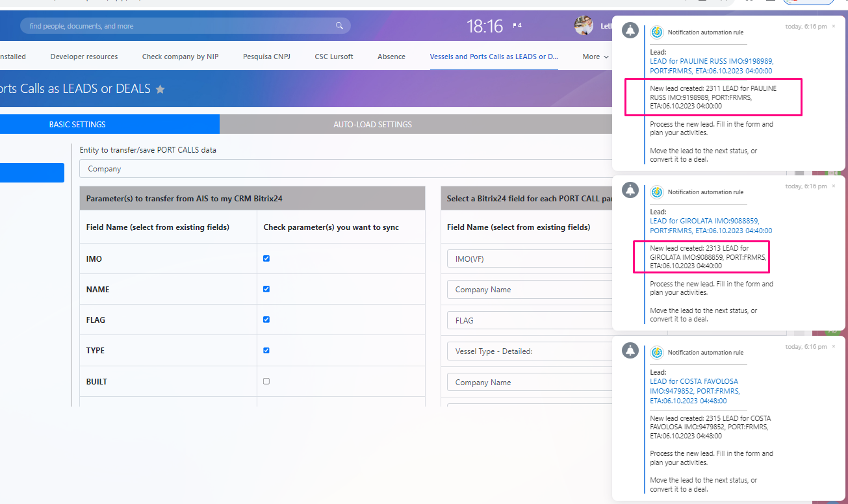Enable the BUILT parameter checkbox
Viewport: 848px width, 504px height.
tap(266, 381)
